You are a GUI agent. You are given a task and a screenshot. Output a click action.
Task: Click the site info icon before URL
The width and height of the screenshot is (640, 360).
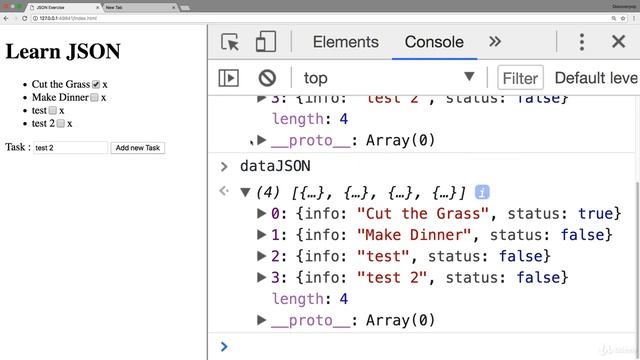(x=36, y=18)
